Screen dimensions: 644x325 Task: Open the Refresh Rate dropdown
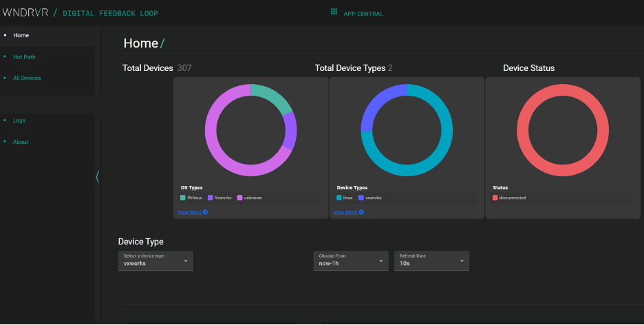click(431, 260)
